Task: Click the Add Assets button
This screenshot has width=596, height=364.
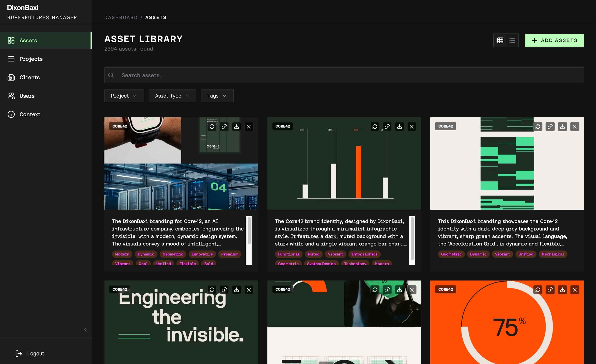Action: 554,40
